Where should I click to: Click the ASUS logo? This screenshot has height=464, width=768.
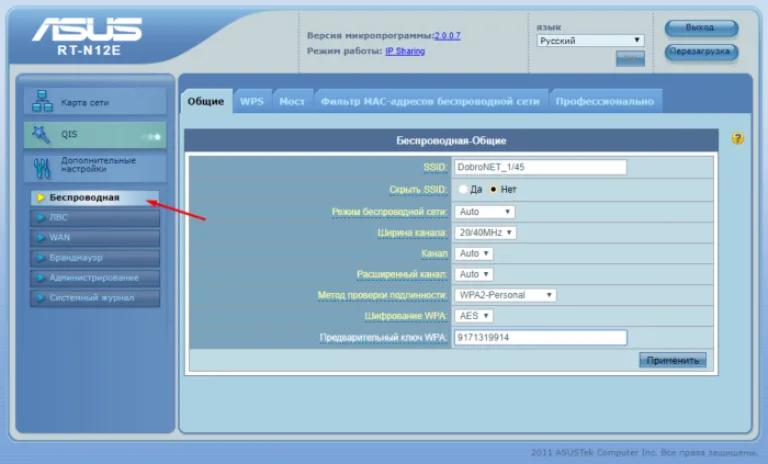click(87, 29)
